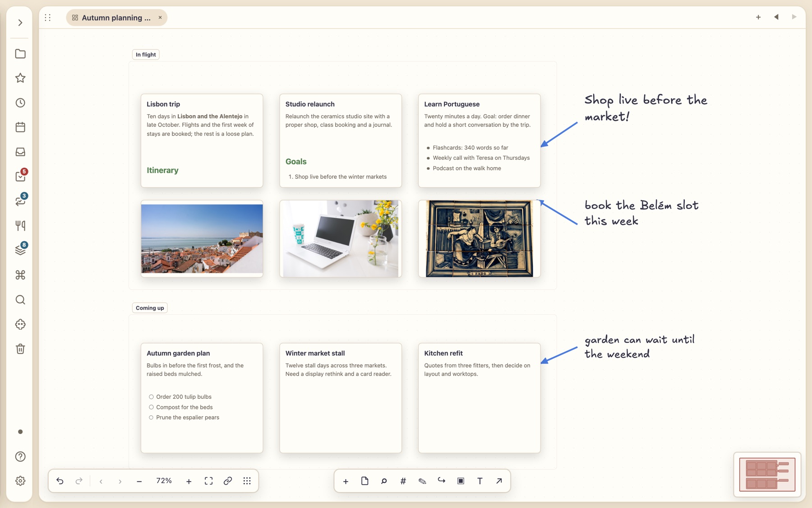Fit canvas to screen icon

coord(208,481)
